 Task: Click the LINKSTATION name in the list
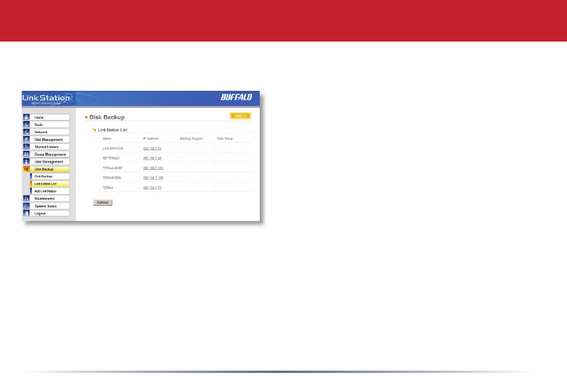113,148
